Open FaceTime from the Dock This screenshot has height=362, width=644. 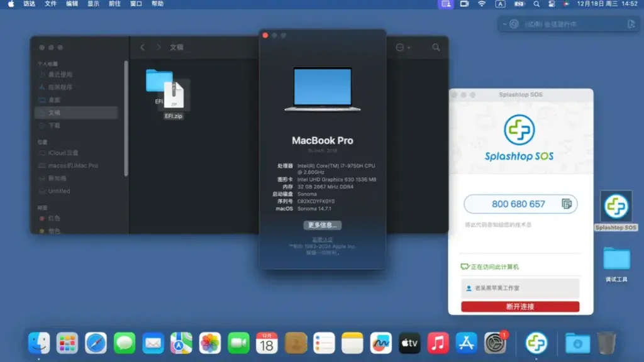[238, 343]
